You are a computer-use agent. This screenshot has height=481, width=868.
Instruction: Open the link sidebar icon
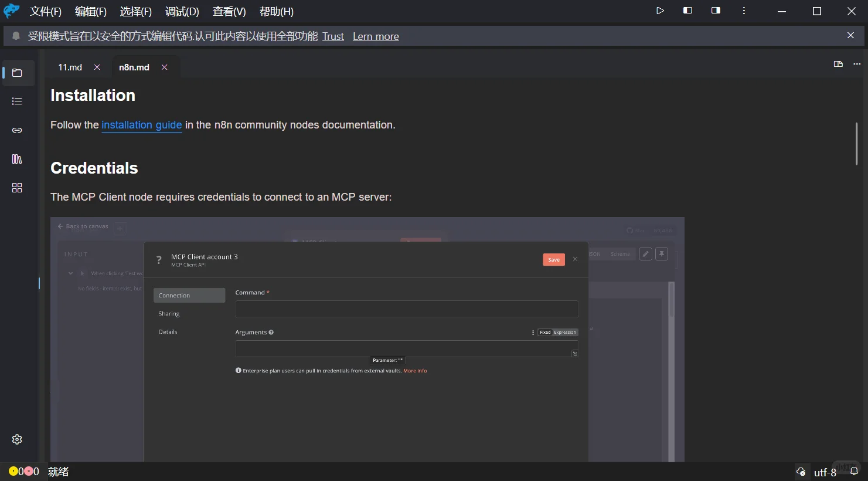pyautogui.click(x=17, y=130)
